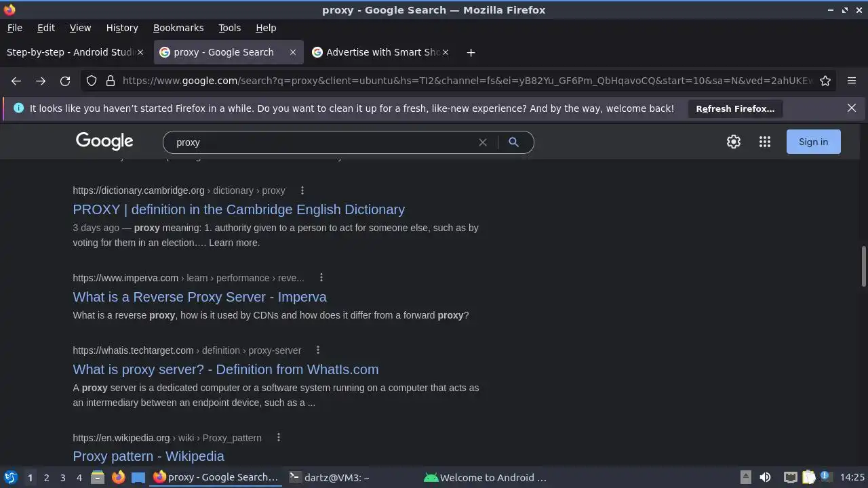Image resolution: width=868 pixels, height=488 pixels.
Task: Open the Help menu
Action: click(x=266, y=28)
